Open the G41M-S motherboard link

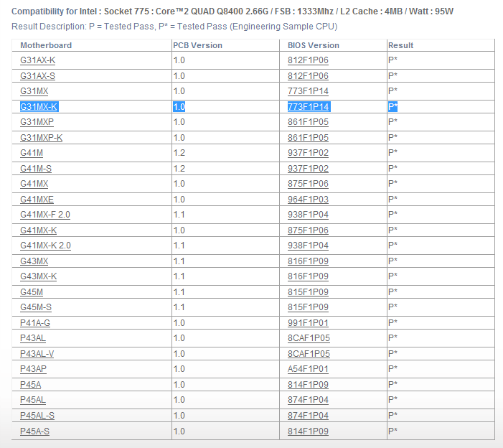[x=36, y=169]
